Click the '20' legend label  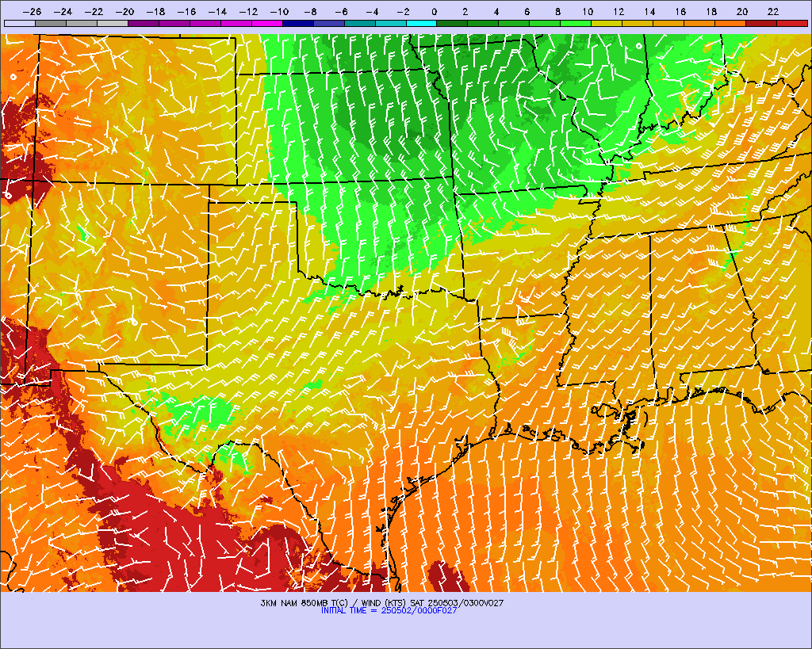click(742, 11)
